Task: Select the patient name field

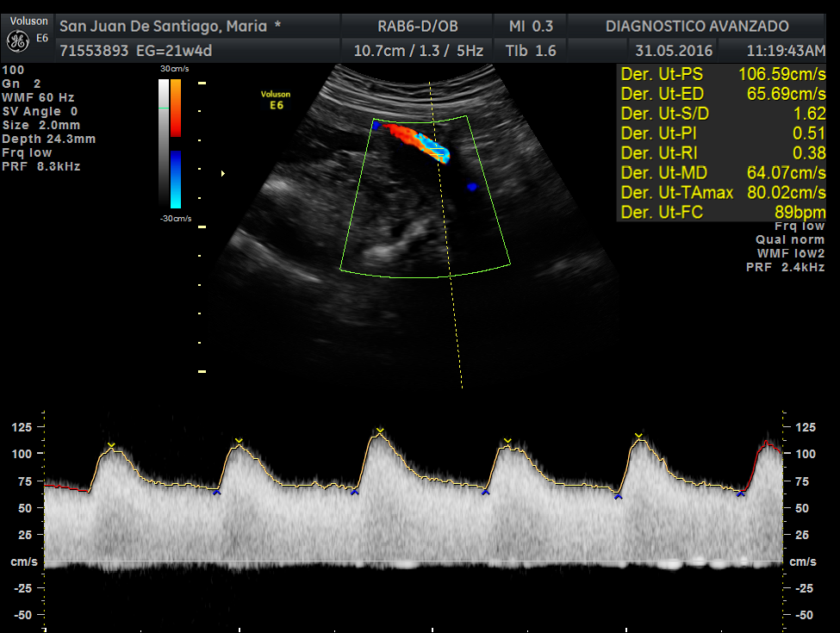Action: (169, 26)
